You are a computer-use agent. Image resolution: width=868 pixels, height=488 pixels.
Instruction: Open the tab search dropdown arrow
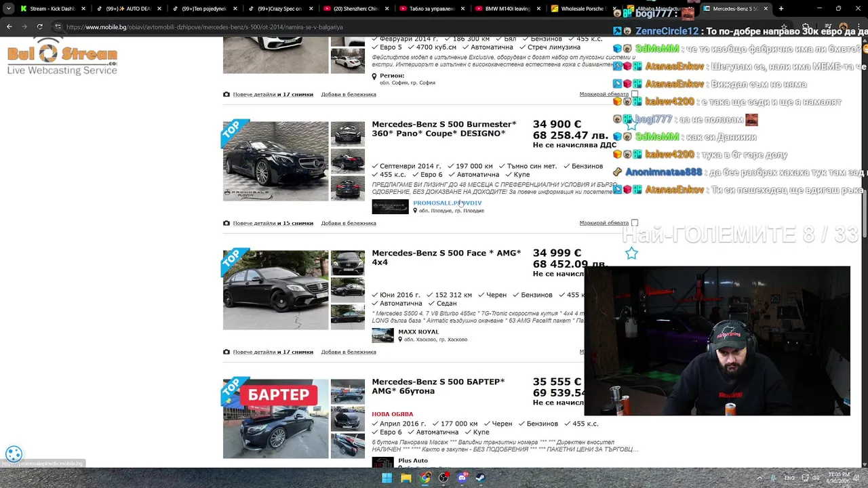coord(8,9)
